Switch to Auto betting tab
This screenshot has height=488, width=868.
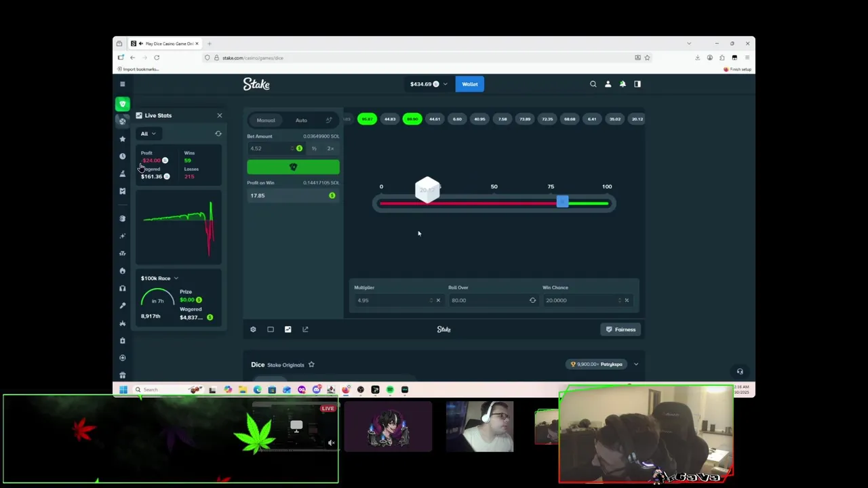301,121
